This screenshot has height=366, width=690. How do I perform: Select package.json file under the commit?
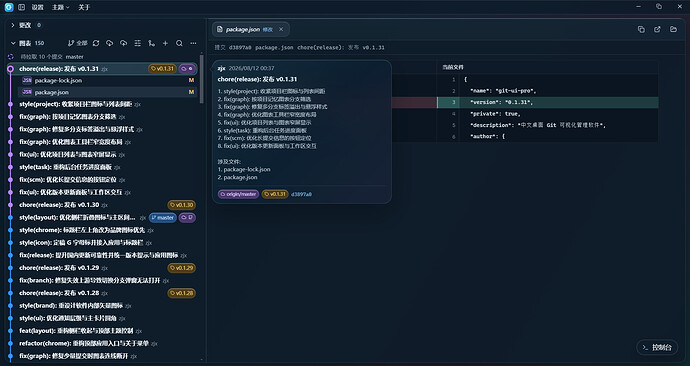pos(107,92)
